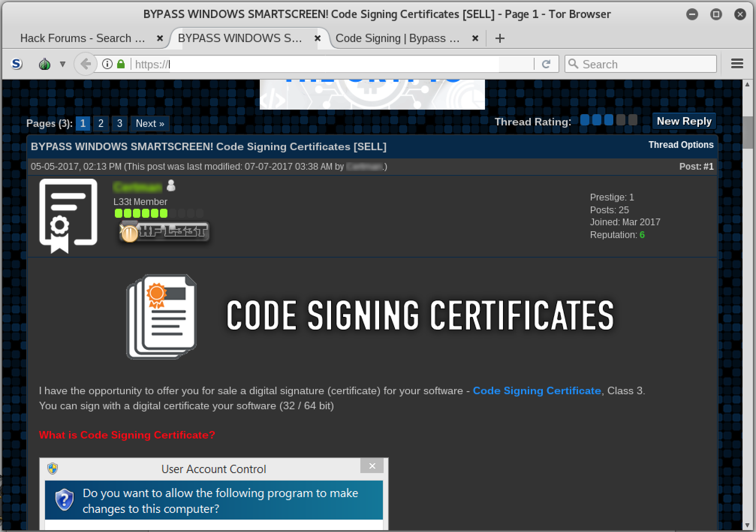This screenshot has width=756, height=532.
Task: Click the green padlock security icon
Action: (121, 64)
